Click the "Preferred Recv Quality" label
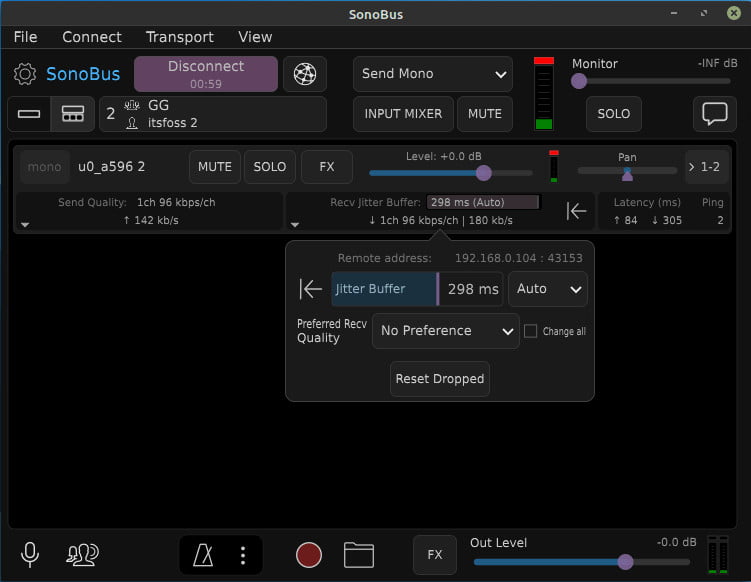 point(331,331)
